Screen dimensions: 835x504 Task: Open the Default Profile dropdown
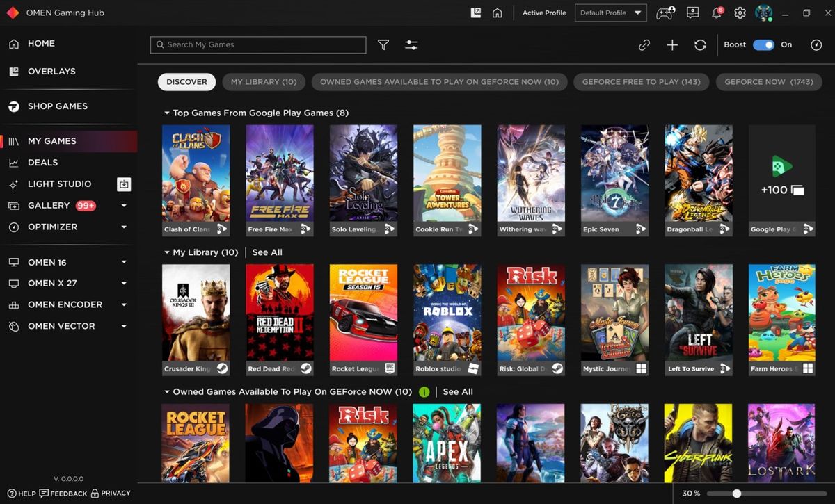610,13
